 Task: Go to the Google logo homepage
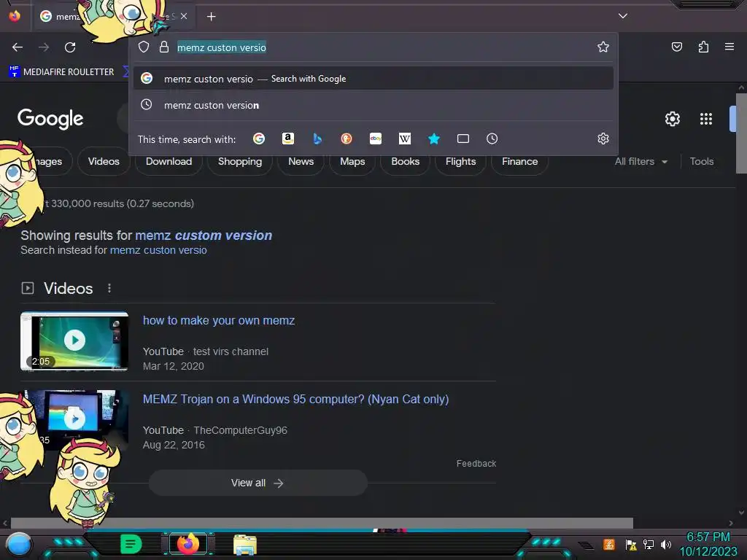point(50,119)
